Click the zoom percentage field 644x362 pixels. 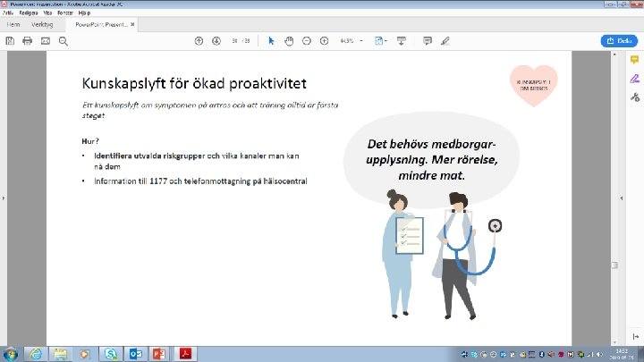pyautogui.click(x=347, y=40)
